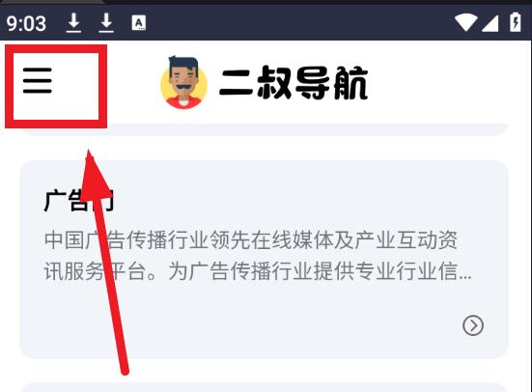Screen dimensions: 532x392
Task: Select the 广告门 heading
Action: point(78,201)
